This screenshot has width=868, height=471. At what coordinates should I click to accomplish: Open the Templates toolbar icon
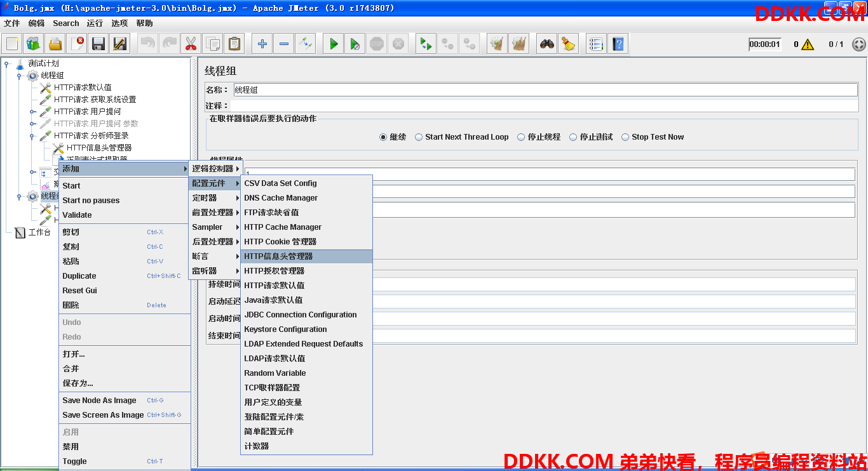(x=34, y=44)
